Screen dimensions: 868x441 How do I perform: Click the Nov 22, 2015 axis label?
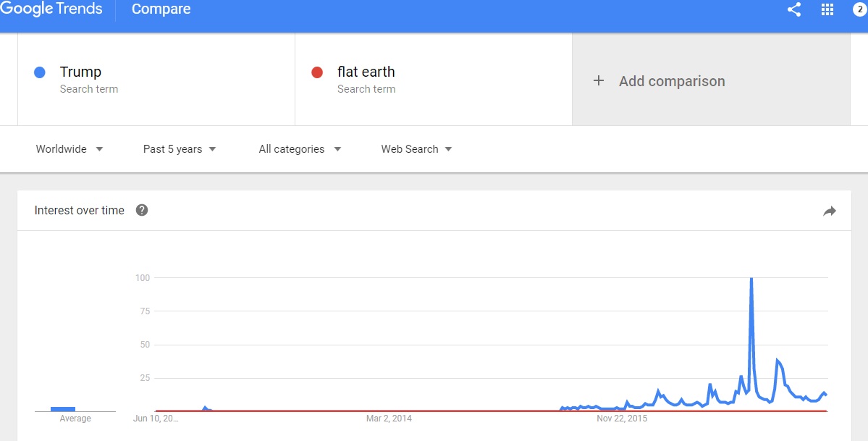tap(622, 419)
